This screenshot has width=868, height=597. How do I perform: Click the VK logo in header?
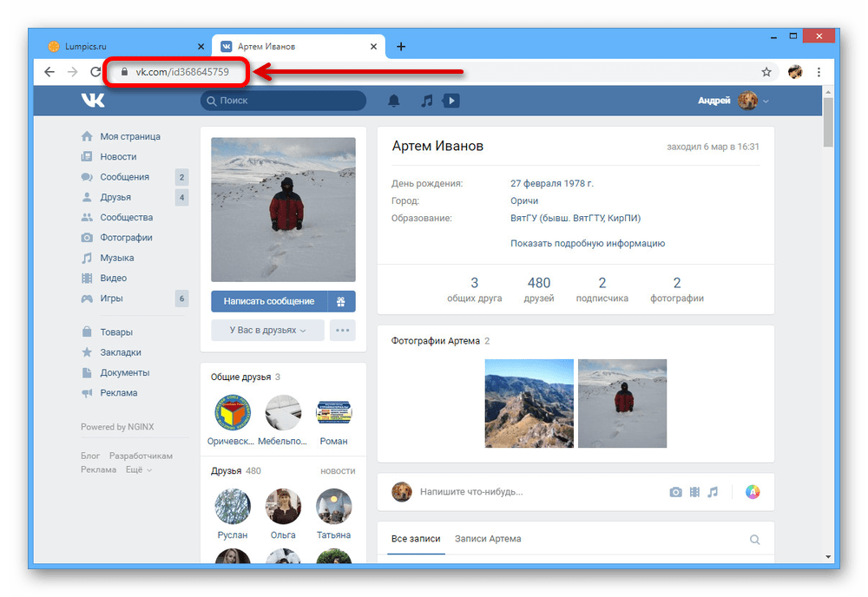pos(93,101)
